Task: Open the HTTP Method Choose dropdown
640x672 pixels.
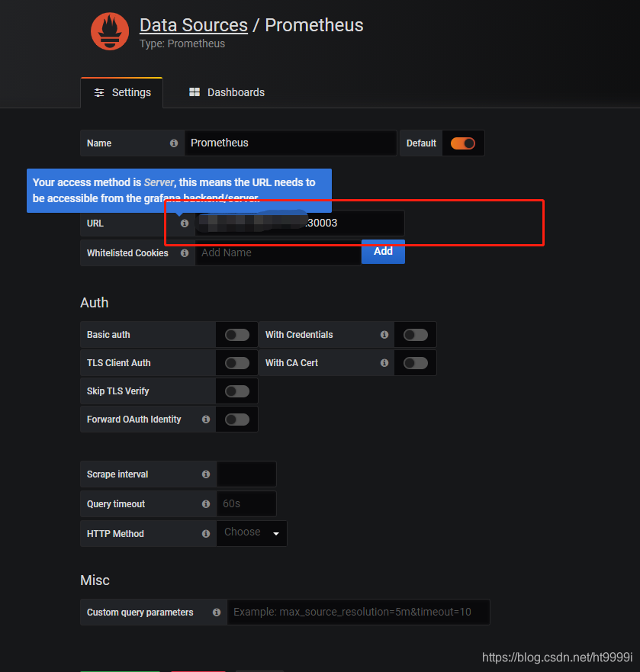Action: click(x=252, y=534)
